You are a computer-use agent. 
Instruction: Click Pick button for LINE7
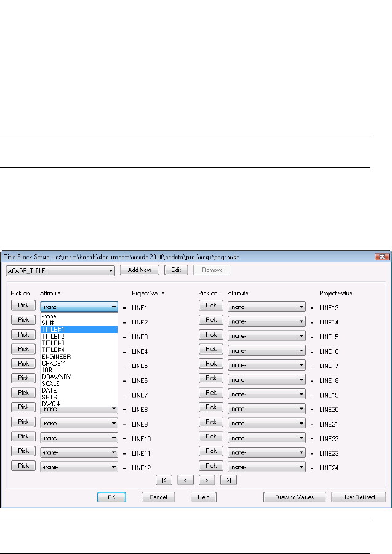[23, 393]
